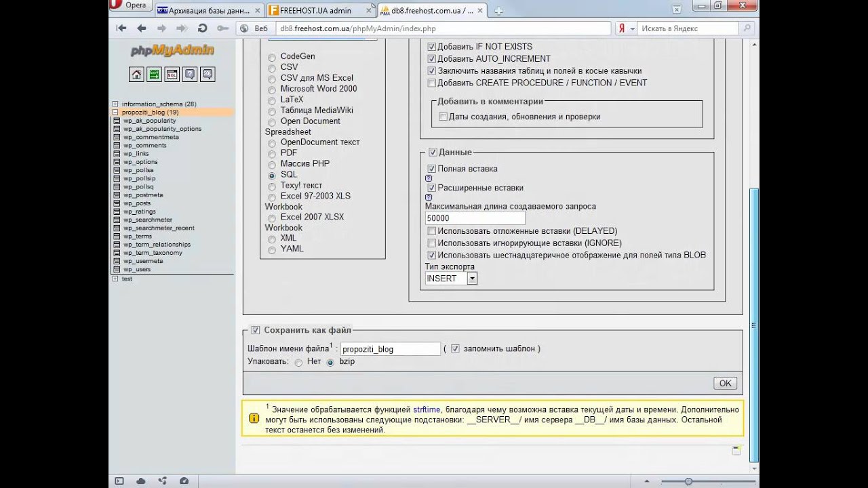Focus the Шаблон имени файла field
Image resolution: width=868 pixels, height=488 pixels.
pyautogui.click(x=391, y=349)
